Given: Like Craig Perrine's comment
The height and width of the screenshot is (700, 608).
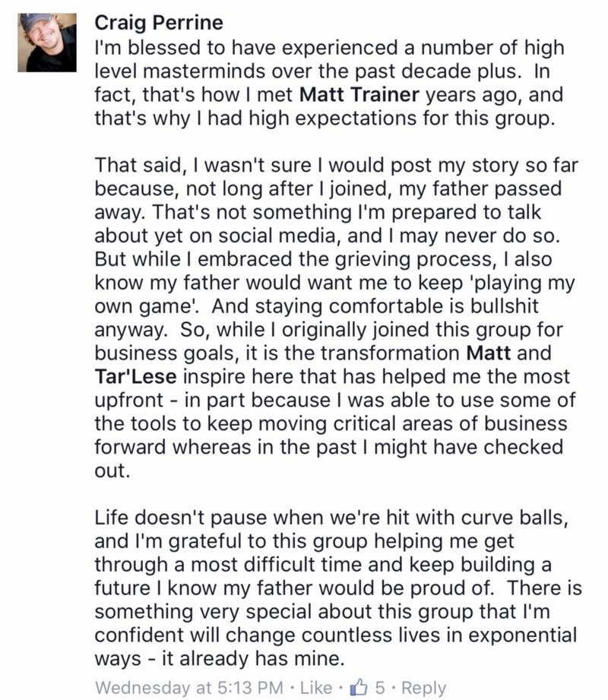Looking at the screenshot, I should [x=316, y=688].
